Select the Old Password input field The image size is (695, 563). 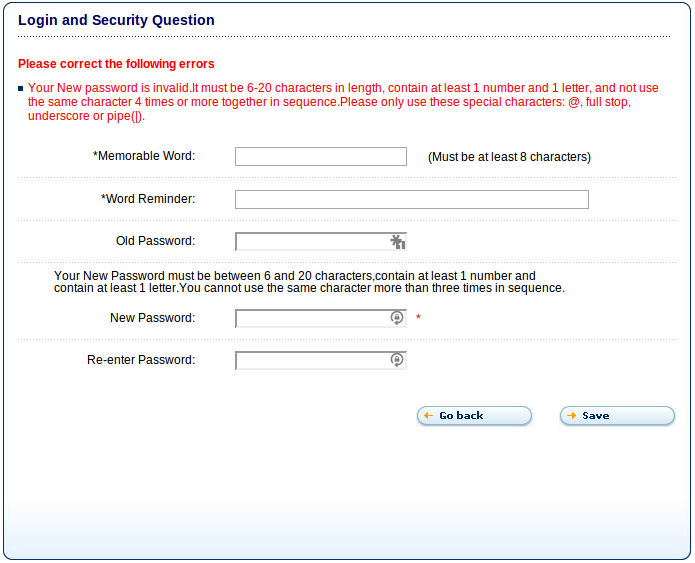point(320,242)
